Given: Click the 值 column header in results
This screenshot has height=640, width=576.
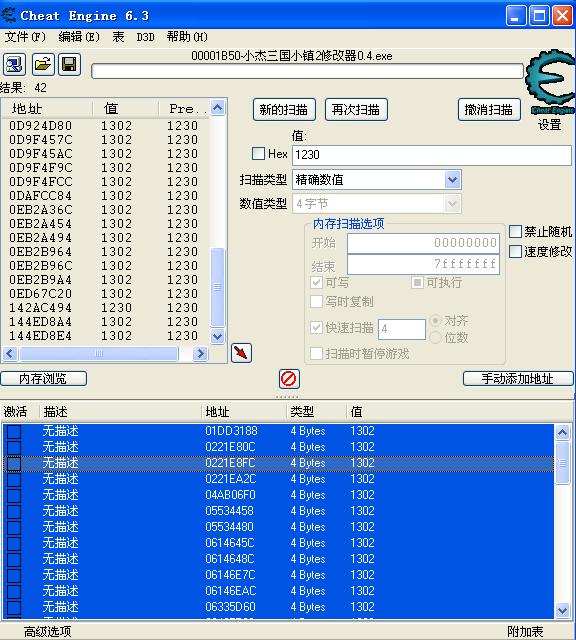Looking at the screenshot, I should (x=125, y=109).
